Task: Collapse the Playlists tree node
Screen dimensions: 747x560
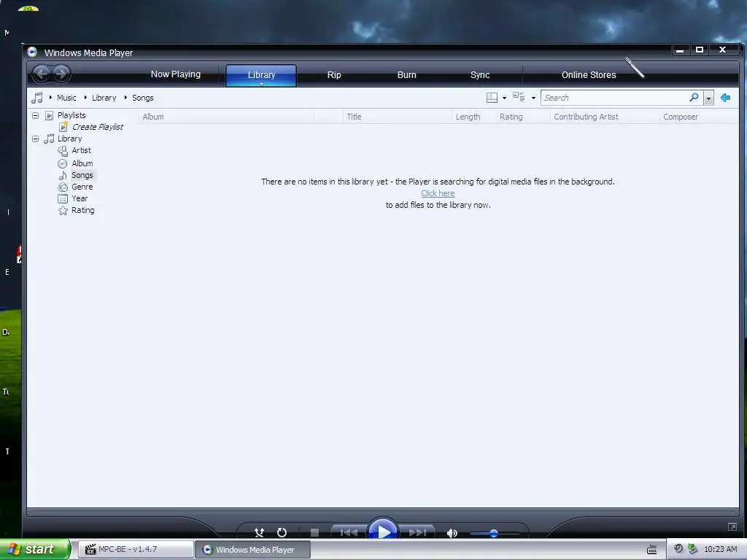Action: pyautogui.click(x=35, y=115)
